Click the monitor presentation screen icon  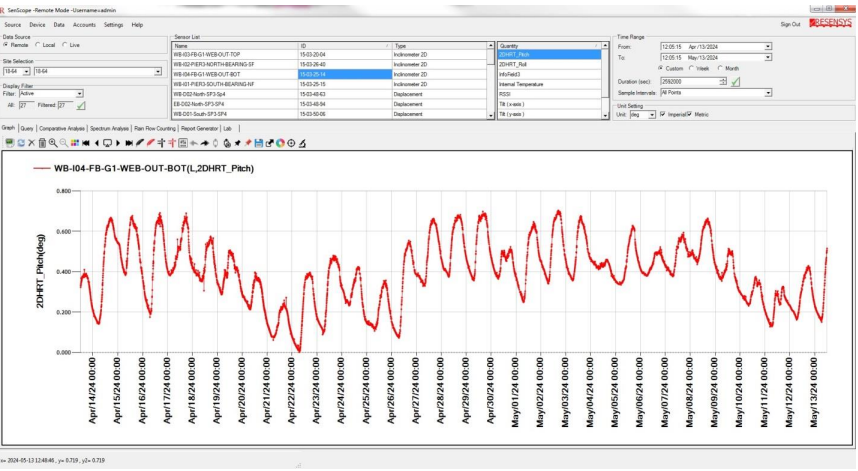coord(107,143)
